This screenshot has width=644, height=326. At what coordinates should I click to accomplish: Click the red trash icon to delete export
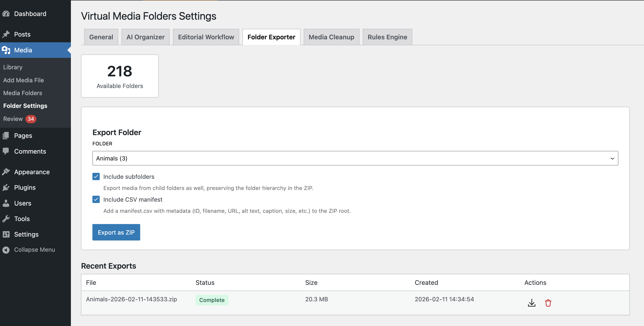[x=548, y=303]
